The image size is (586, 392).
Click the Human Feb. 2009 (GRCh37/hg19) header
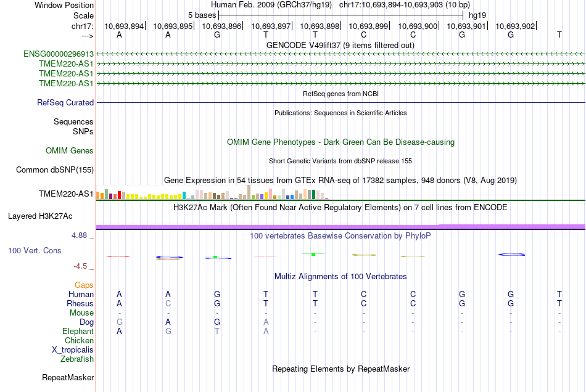pos(271,5)
